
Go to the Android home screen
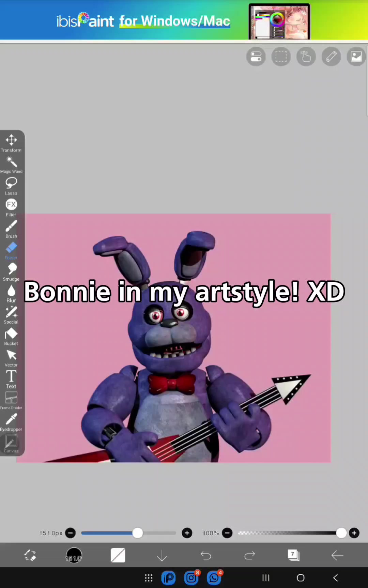click(301, 578)
